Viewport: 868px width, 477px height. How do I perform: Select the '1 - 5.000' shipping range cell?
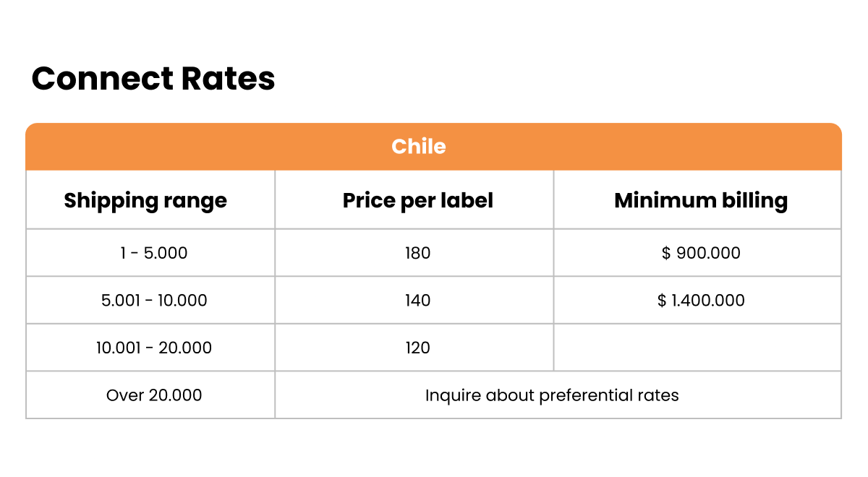[153, 253]
